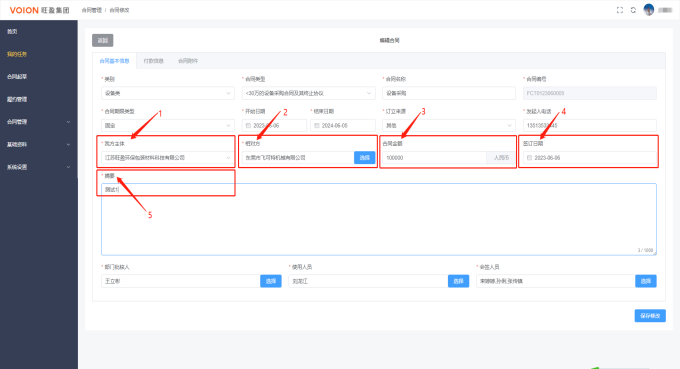Click the 结束日期 date field

click(343, 126)
